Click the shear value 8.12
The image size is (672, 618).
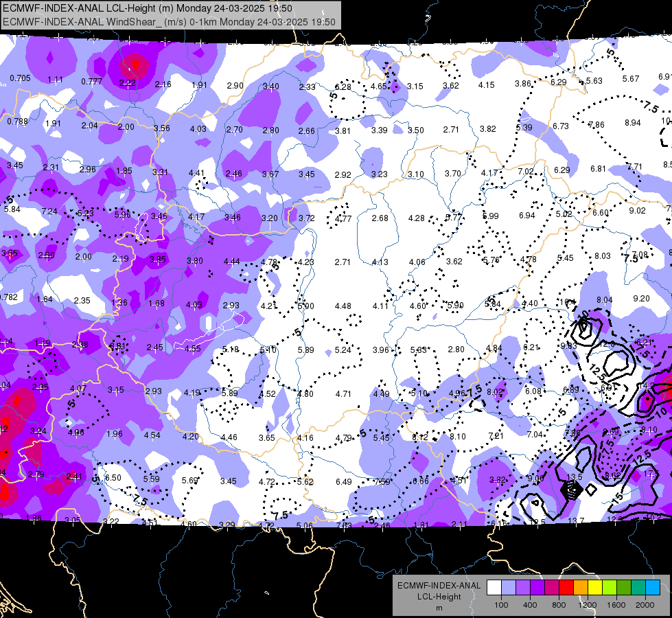pos(420,437)
